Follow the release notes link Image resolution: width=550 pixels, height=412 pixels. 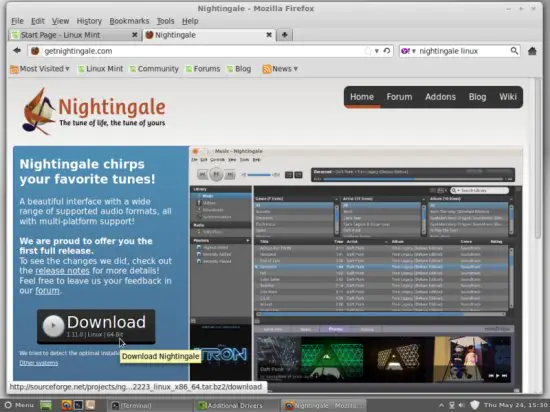pos(62,271)
